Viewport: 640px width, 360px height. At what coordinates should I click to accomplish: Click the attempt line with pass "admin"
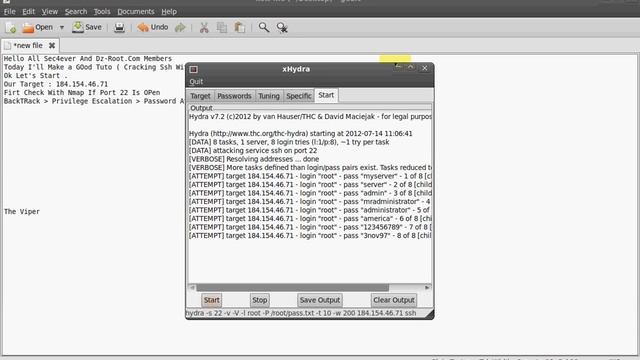click(310, 193)
